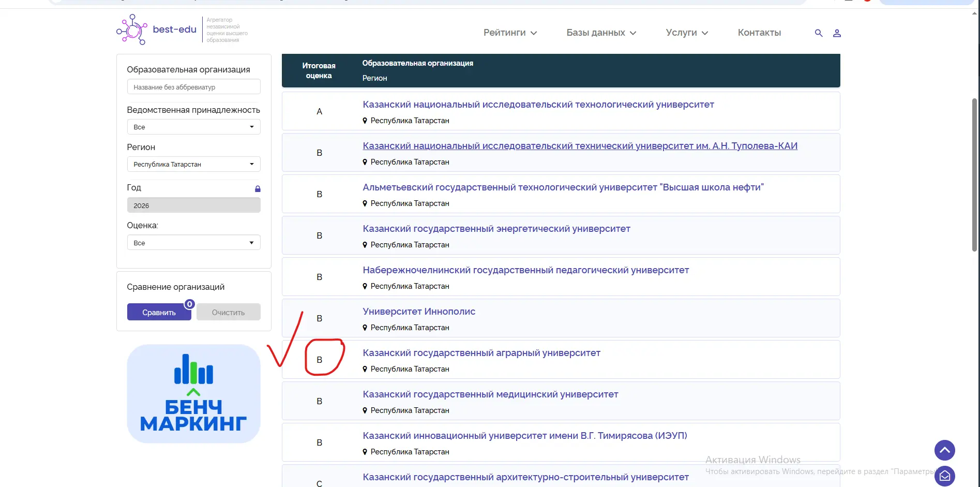Open the Регион dropdown set to Татарстан

tap(193, 164)
